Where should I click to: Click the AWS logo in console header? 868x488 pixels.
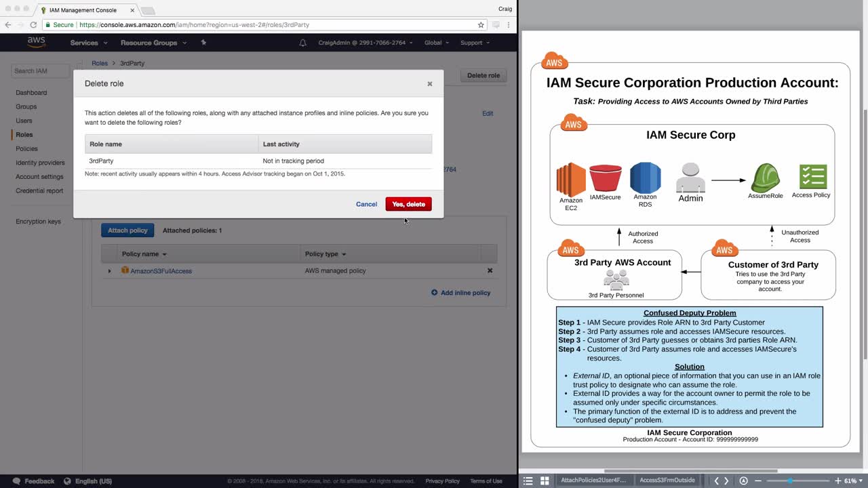[37, 43]
